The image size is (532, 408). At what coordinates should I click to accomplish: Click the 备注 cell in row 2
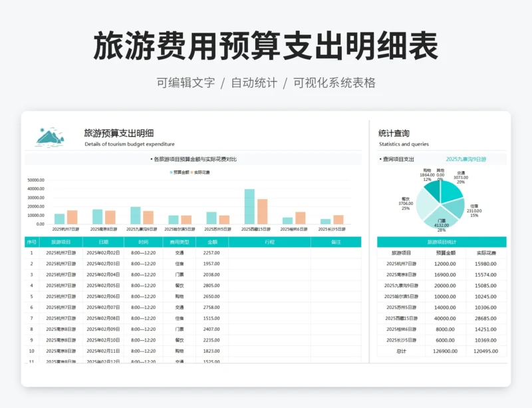(336, 264)
